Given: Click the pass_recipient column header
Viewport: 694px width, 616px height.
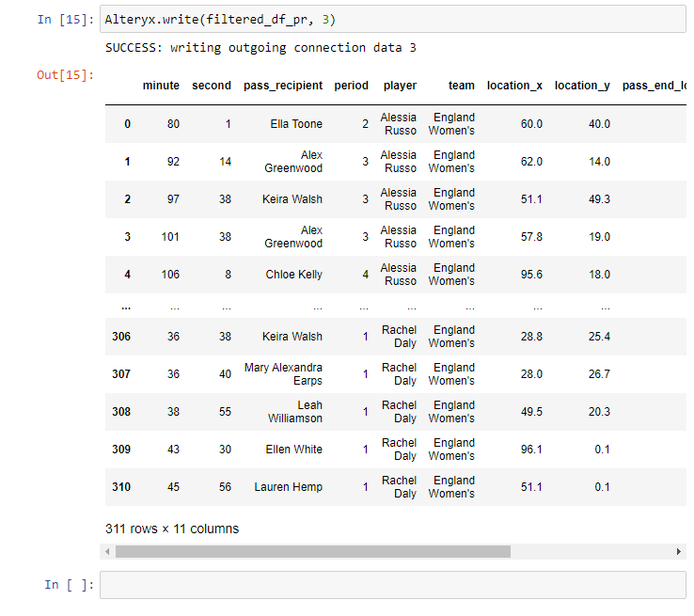Looking at the screenshot, I should [282, 86].
